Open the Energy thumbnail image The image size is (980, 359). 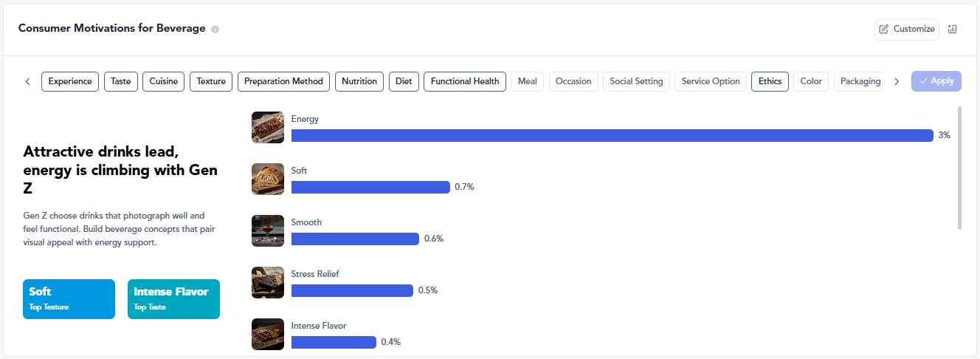(x=268, y=127)
